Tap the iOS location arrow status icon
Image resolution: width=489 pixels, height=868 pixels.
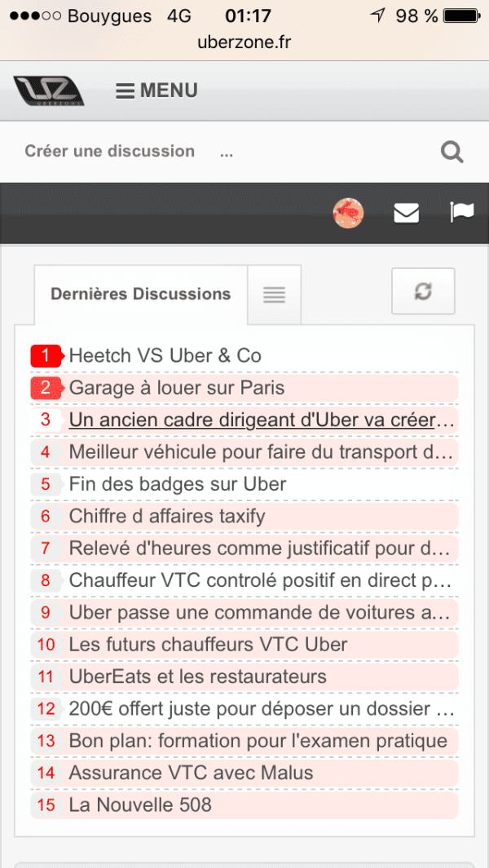377,15
